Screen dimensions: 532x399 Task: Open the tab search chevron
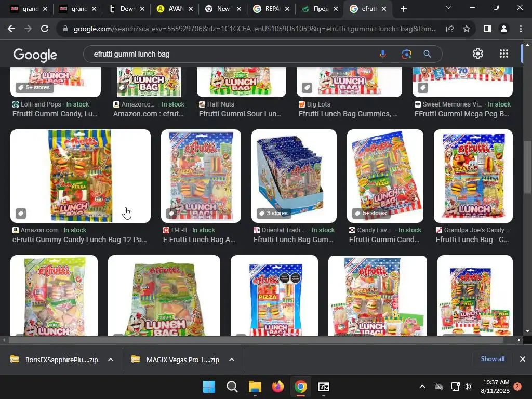(448, 7)
